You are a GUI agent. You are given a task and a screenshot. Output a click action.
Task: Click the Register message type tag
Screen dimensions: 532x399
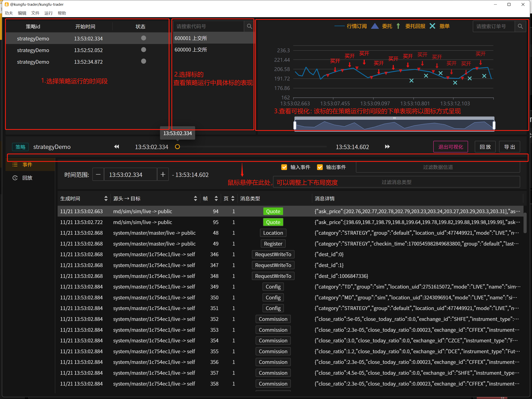click(x=273, y=244)
